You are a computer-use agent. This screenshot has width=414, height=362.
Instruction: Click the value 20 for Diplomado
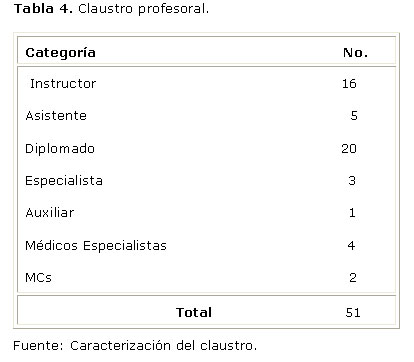pyautogui.click(x=349, y=148)
